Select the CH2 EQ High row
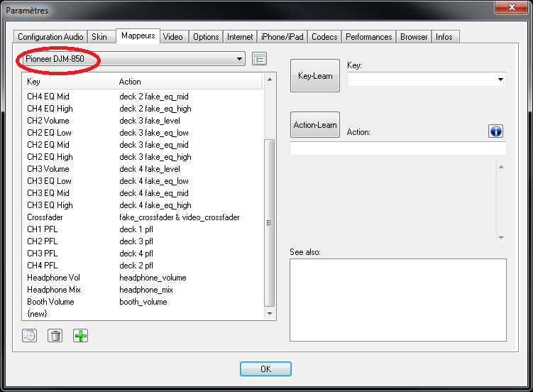Viewport: 533px width, 392px height. (x=143, y=157)
